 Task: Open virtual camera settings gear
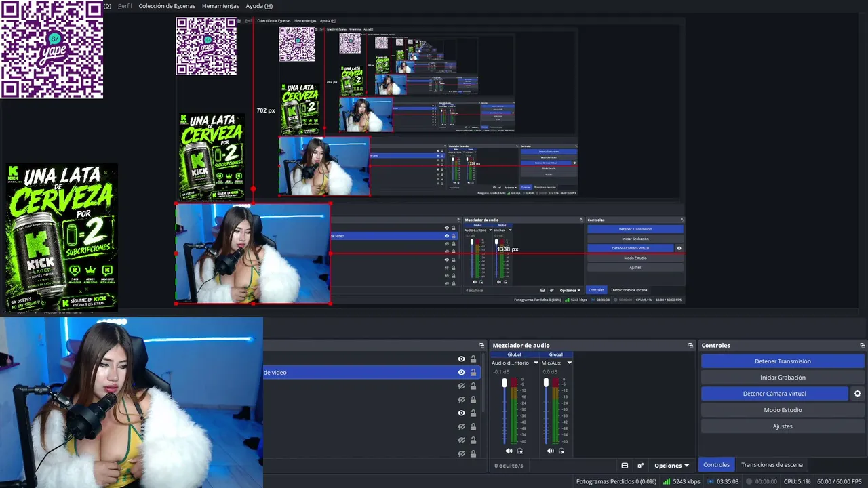point(857,394)
